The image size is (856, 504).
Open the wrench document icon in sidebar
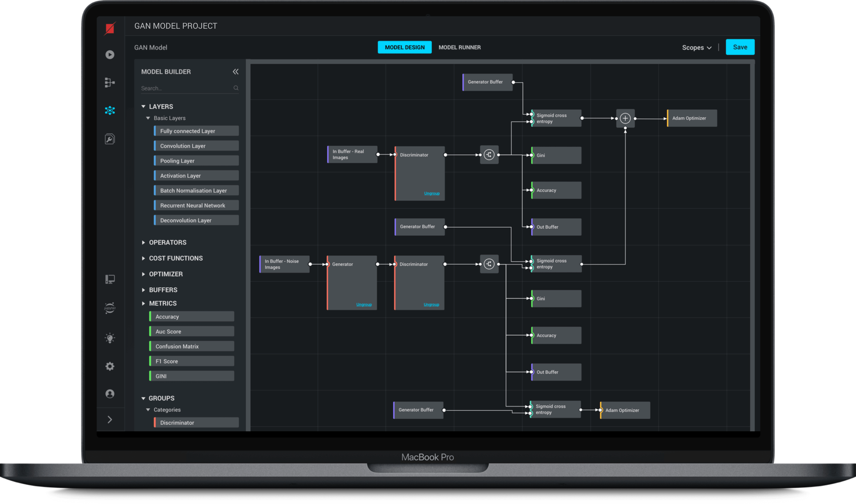point(110,139)
